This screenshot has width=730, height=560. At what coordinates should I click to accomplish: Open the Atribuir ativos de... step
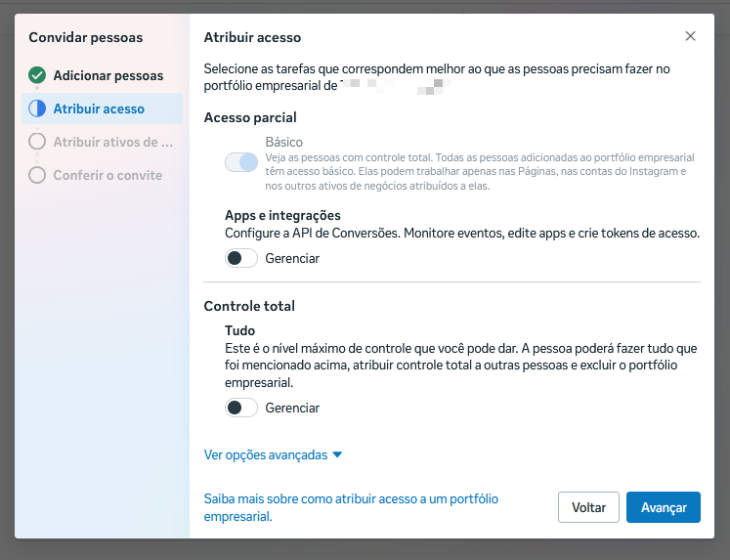coord(113,142)
